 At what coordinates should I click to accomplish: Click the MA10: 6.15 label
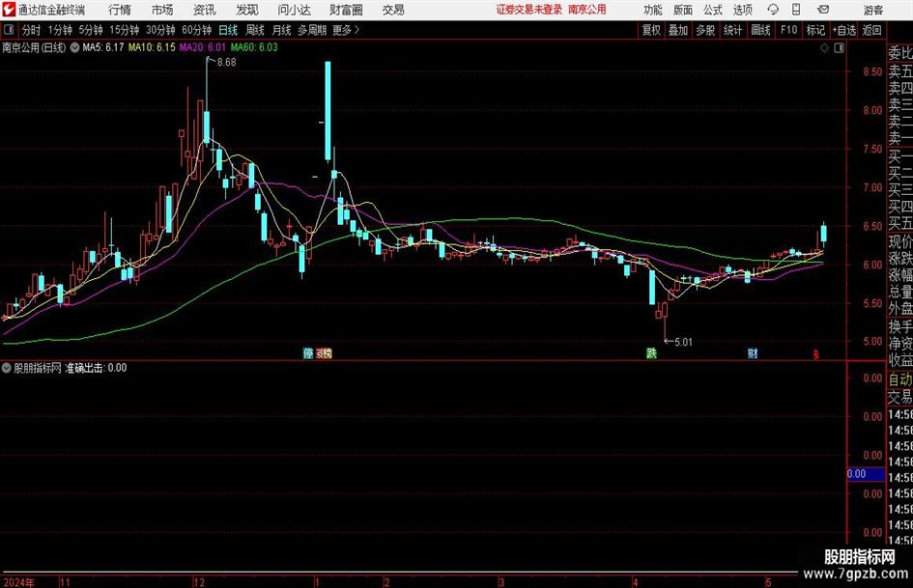[x=152, y=47]
